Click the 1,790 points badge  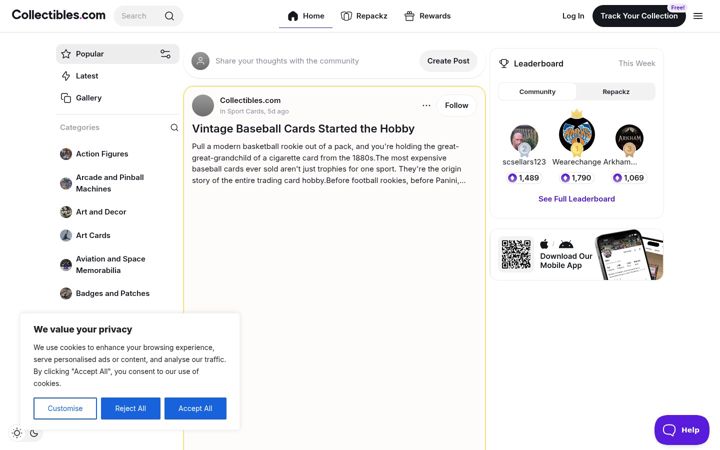(x=576, y=178)
